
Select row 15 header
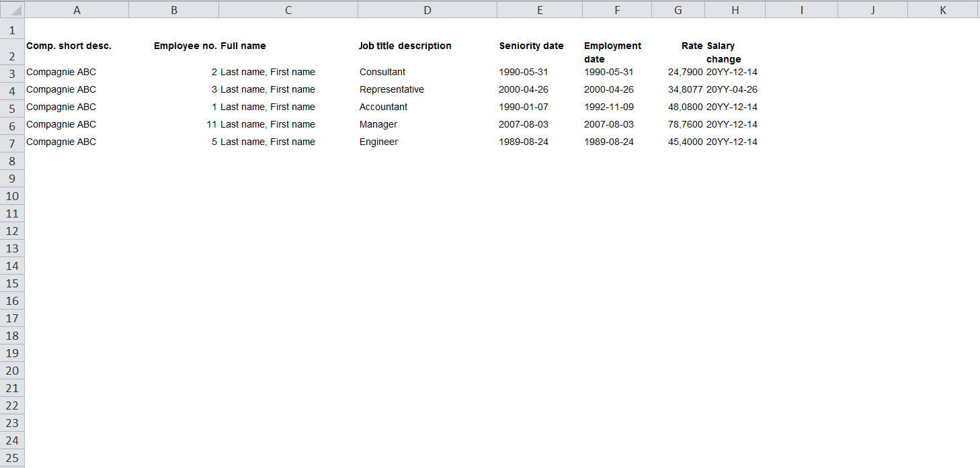[x=12, y=283]
